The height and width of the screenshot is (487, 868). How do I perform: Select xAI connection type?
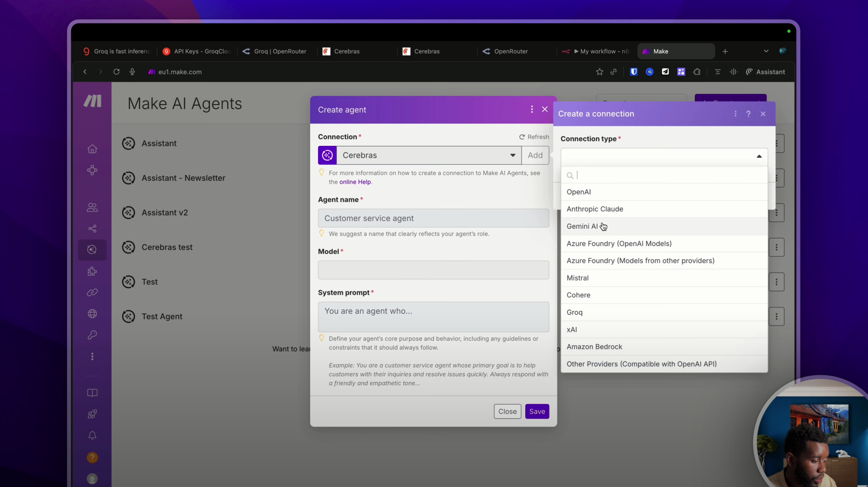pos(664,330)
